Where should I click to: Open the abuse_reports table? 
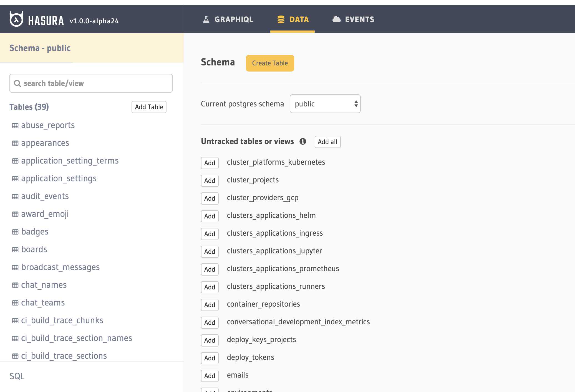[48, 125]
